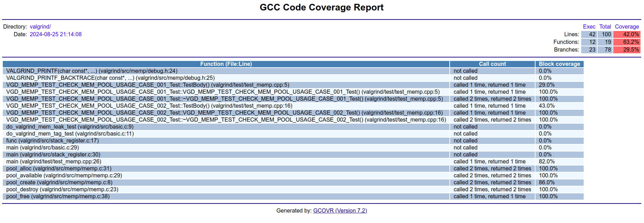644x223 pixels.
Task: Click the Block coverage column header
Action: [x=559, y=64]
